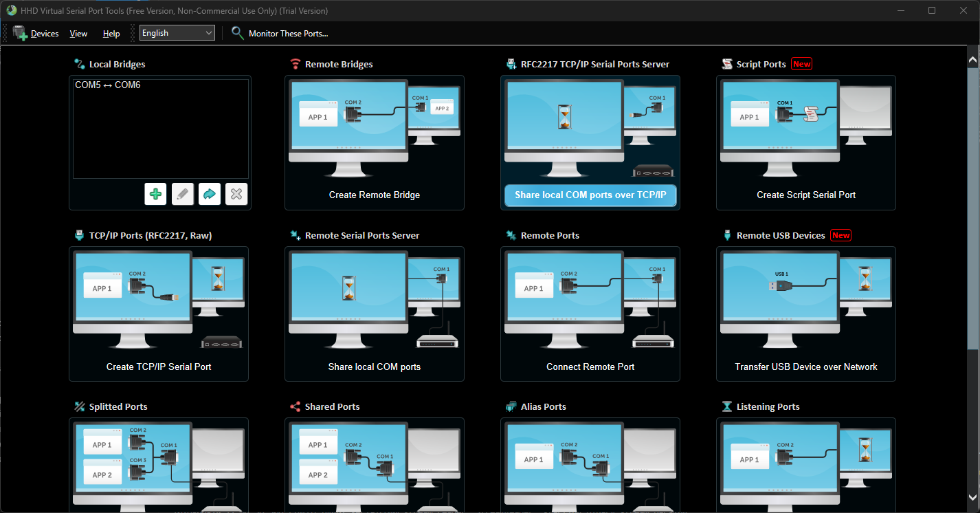Click Create TCP/IP Serial Port label
This screenshot has width=980, height=513.
[x=159, y=367]
